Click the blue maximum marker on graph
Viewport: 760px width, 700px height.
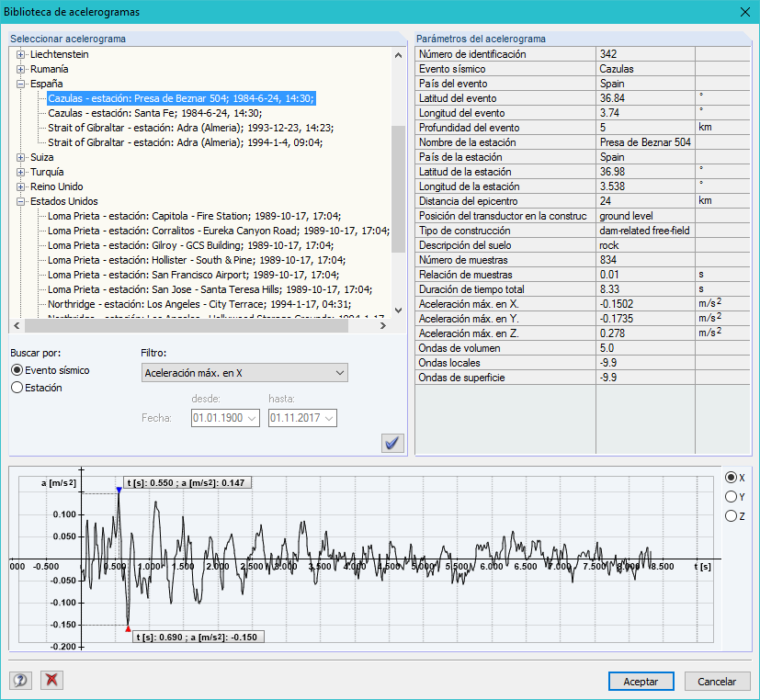click(119, 491)
